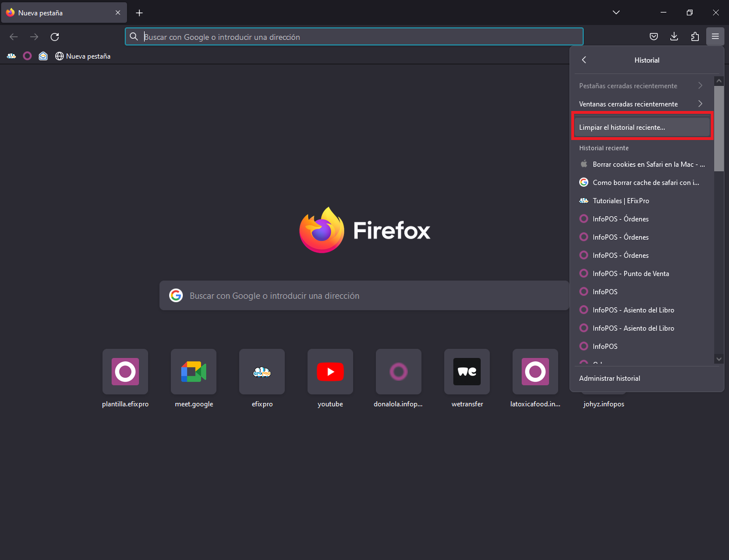Select Limpiar el historial reciente option
This screenshot has width=729, height=560.
[641, 127]
